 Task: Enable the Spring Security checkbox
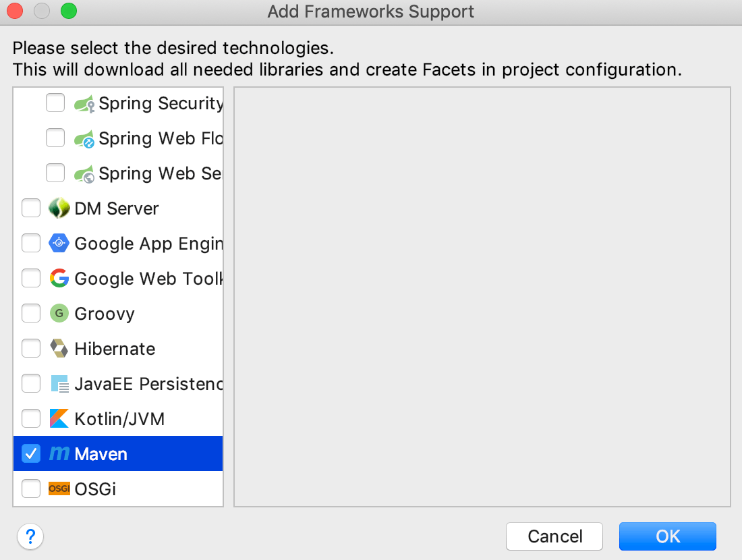point(55,103)
